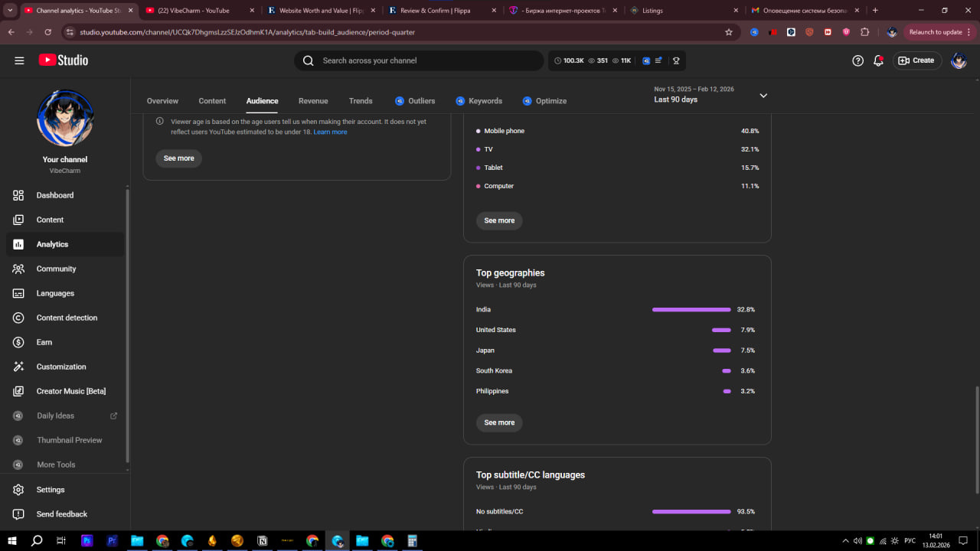Open Notifications bell
The height and width of the screenshot is (551, 980).
click(x=878, y=60)
